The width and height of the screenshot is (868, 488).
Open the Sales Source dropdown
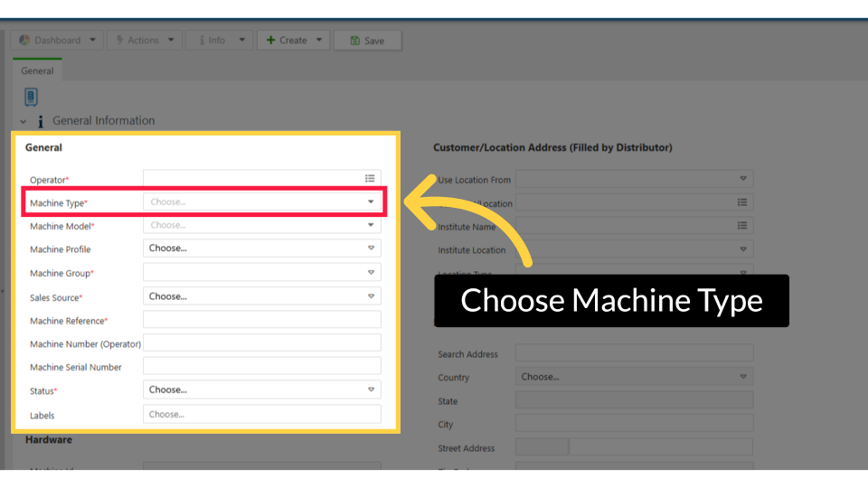coord(261,296)
